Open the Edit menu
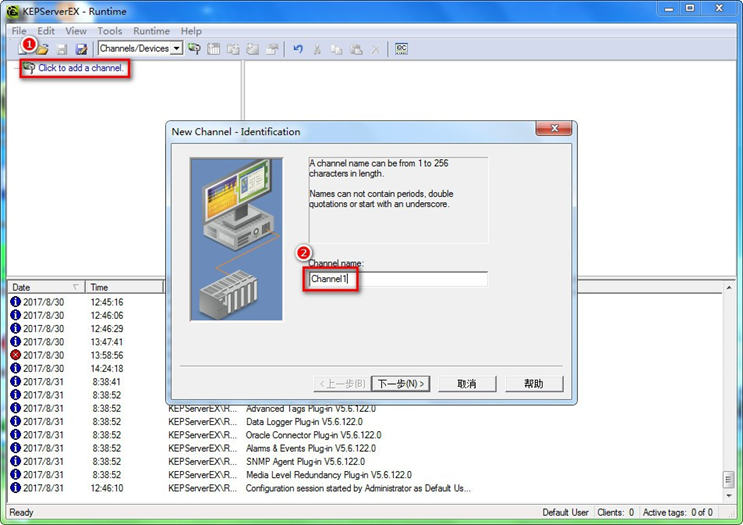Image resolution: width=743 pixels, height=525 pixels. click(x=46, y=31)
